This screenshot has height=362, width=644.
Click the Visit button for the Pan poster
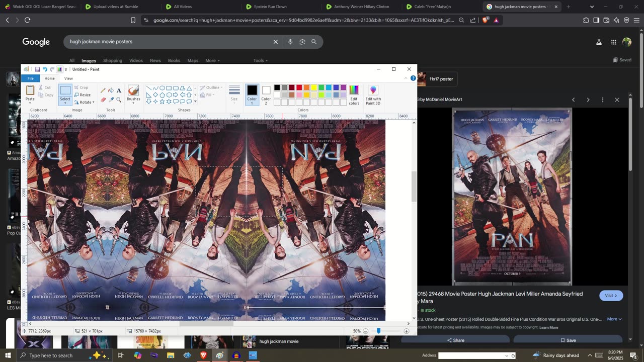click(x=611, y=296)
